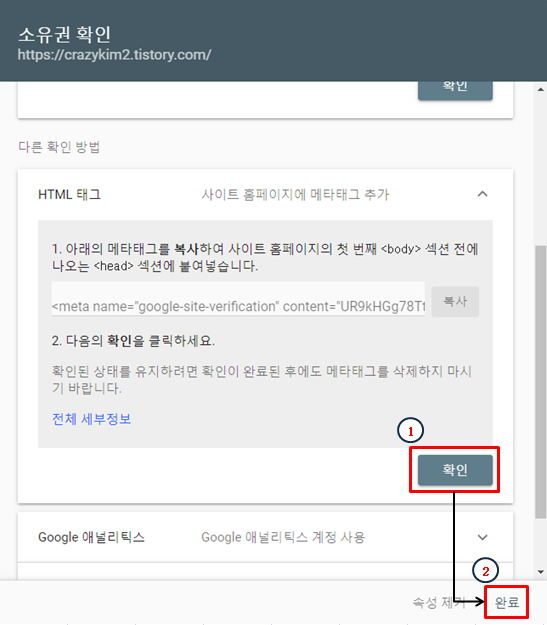This screenshot has height=625, width=547.
Task: Click the Google 애널리틱스 heading
Action: click(x=91, y=537)
